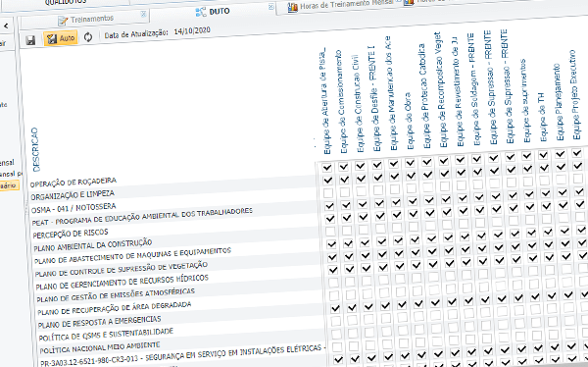Click Equipe de Construcao Civil column header
Image resolution: width=588 pixels, height=367 pixels.
click(359, 103)
